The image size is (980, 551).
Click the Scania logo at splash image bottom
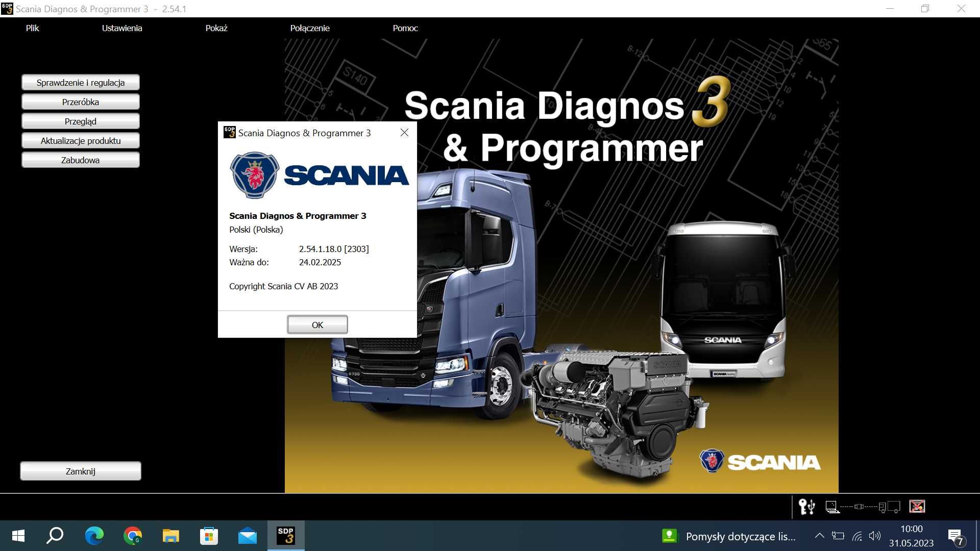click(759, 461)
